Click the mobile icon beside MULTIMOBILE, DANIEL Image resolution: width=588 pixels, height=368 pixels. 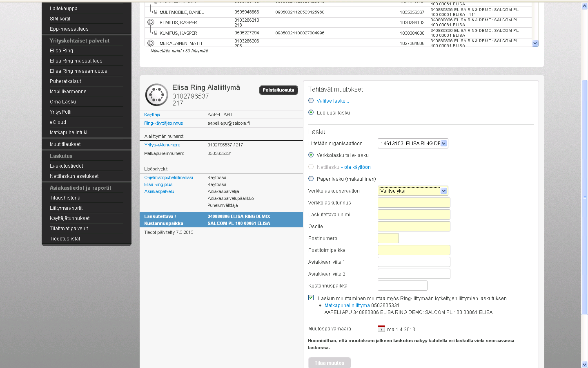[x=156, y=12]
